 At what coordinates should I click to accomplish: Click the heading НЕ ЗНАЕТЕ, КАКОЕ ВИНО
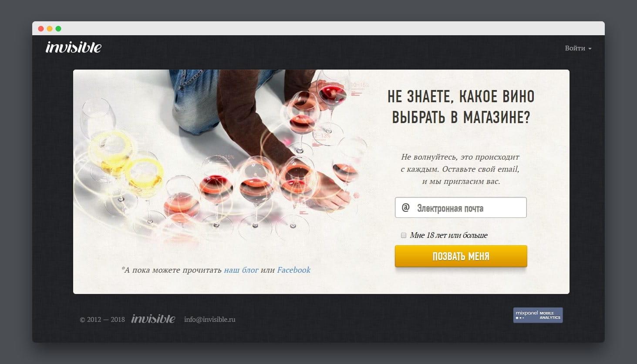point(461,96)
